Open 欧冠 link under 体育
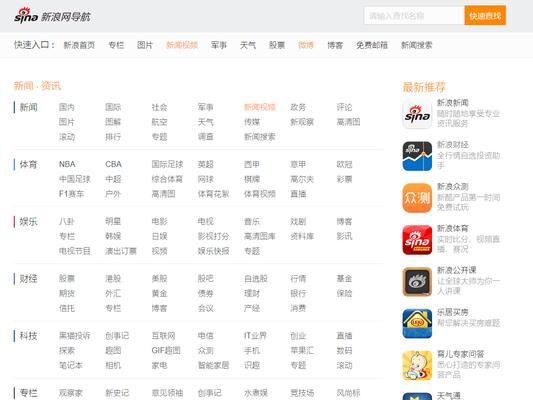The width and height of the screenshot is (533, 400). 344,164
